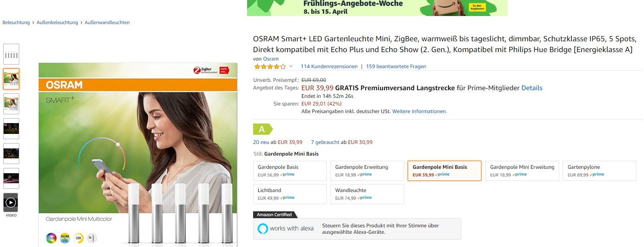The height and width of the screenshot is (247, 644).
Task: Click the ZigBee certified logo on product image
Action: coord(205,71)
